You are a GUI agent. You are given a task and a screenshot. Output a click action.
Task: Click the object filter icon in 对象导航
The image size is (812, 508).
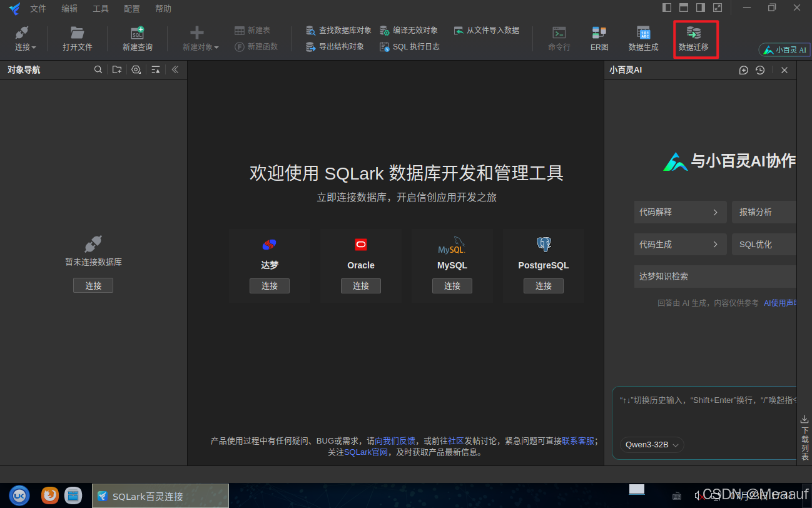(136, 70)
